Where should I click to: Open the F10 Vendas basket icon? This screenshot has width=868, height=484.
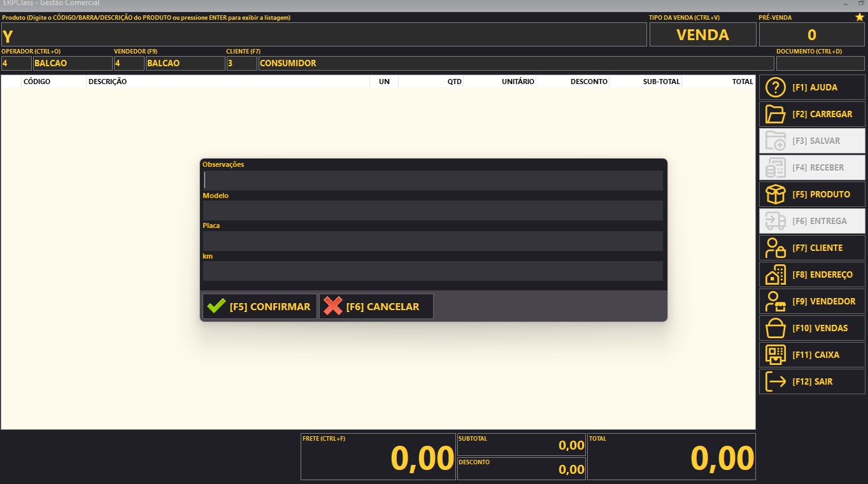775,329
